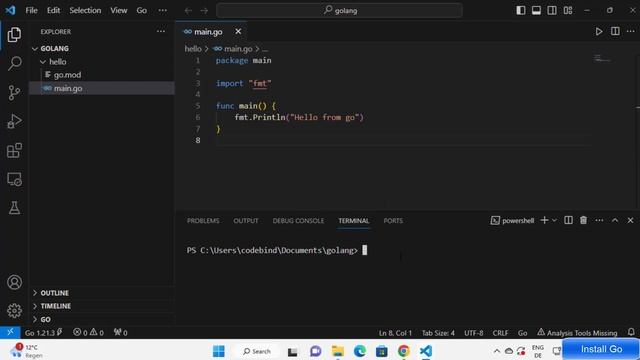The image size is (640, 360).
Task: Toggle bottom panel visibility
Action: (536, 10)
